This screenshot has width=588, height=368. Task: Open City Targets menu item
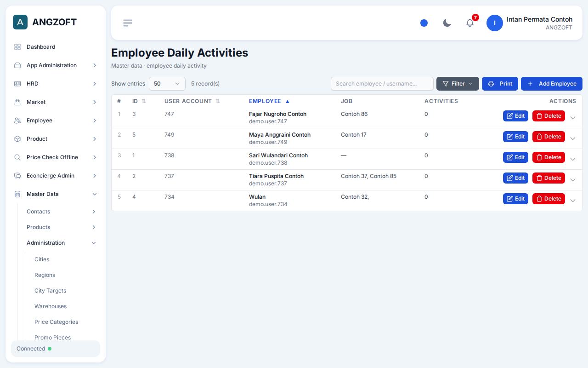50,291
